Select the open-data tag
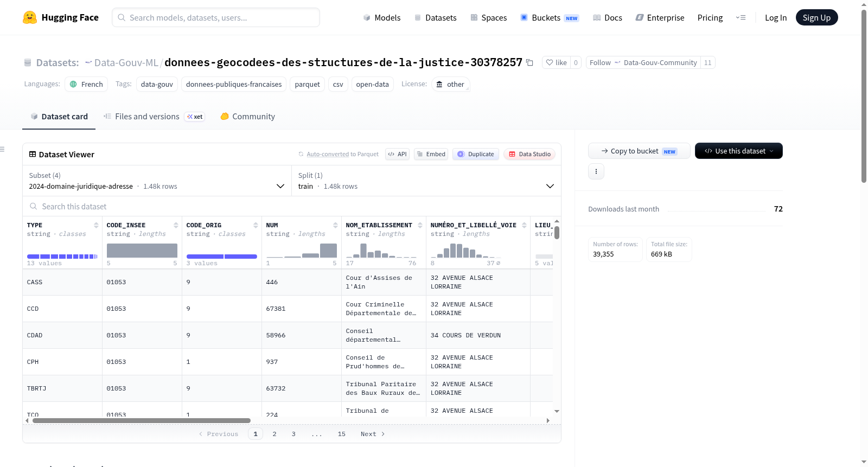 [x=372, y=84]
